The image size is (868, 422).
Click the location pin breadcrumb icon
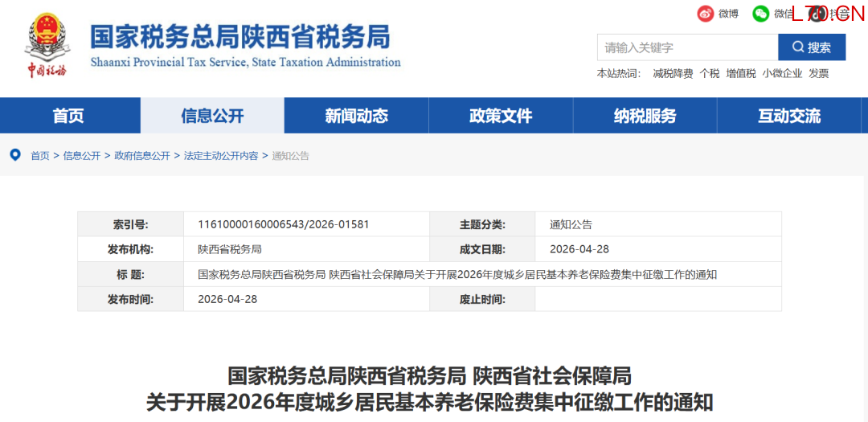point(15,155)
